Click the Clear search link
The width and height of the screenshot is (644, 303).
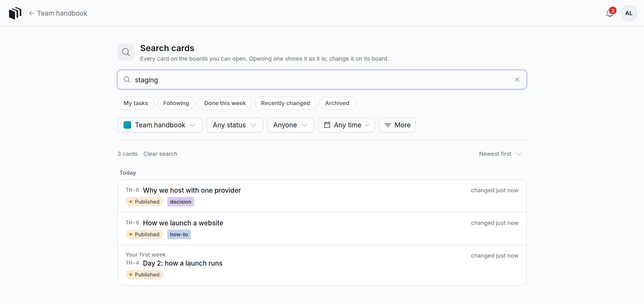(x=160, y=154)
